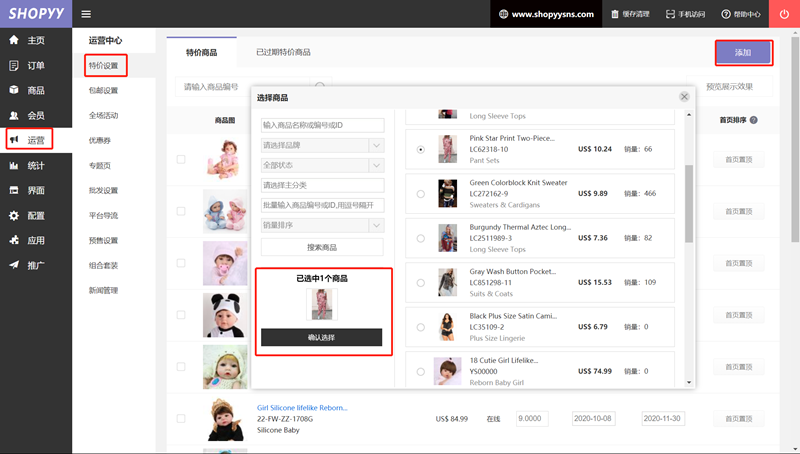This screenshot has width=800, height=454.
Task: Open the 销量排序 sort dropdown
Action: pos(322,225)
